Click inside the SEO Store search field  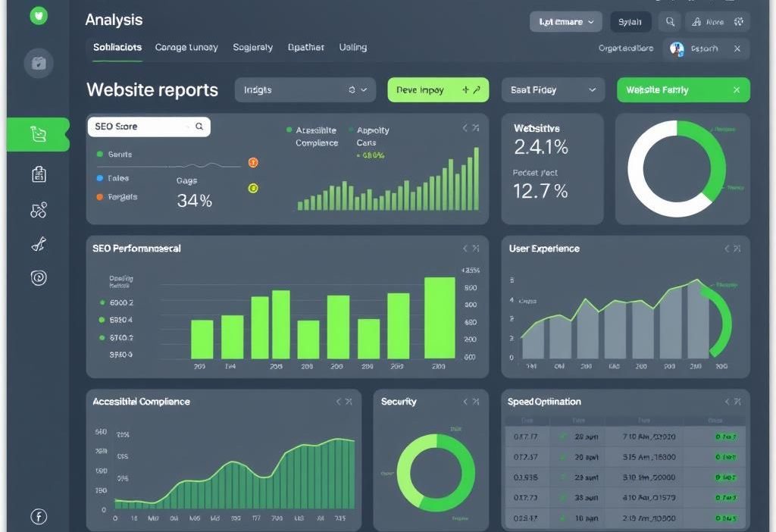click(140, 127)
